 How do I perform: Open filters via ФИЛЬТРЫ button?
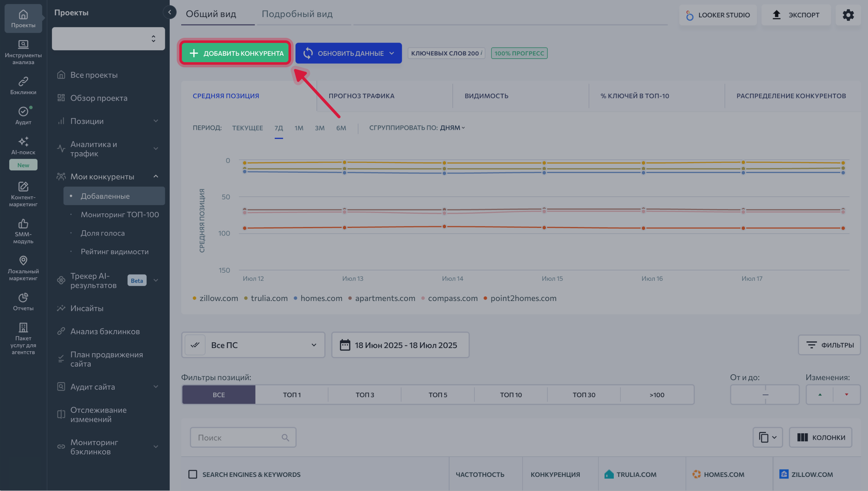pos(829,345)
